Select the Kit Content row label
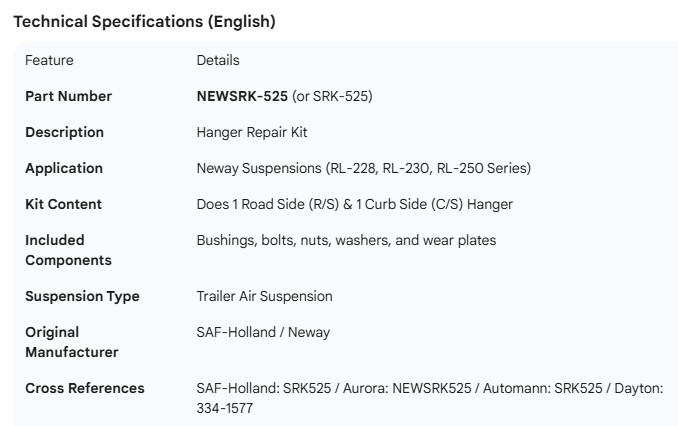 [63, 204]
